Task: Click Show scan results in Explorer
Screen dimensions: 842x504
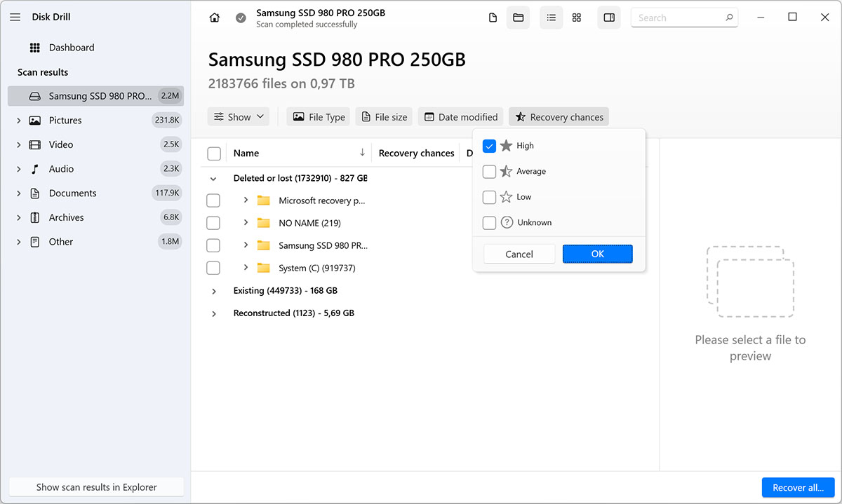Action: coord(97,487)
